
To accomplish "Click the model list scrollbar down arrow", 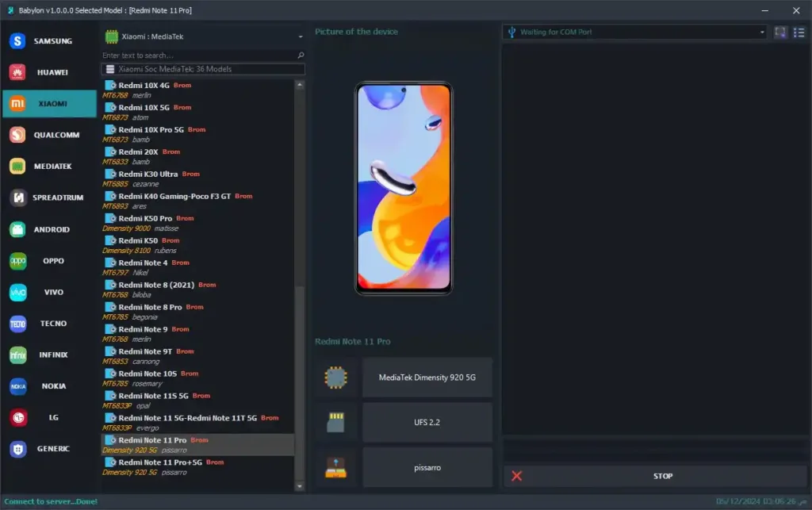I will click(x=299, y=486).
